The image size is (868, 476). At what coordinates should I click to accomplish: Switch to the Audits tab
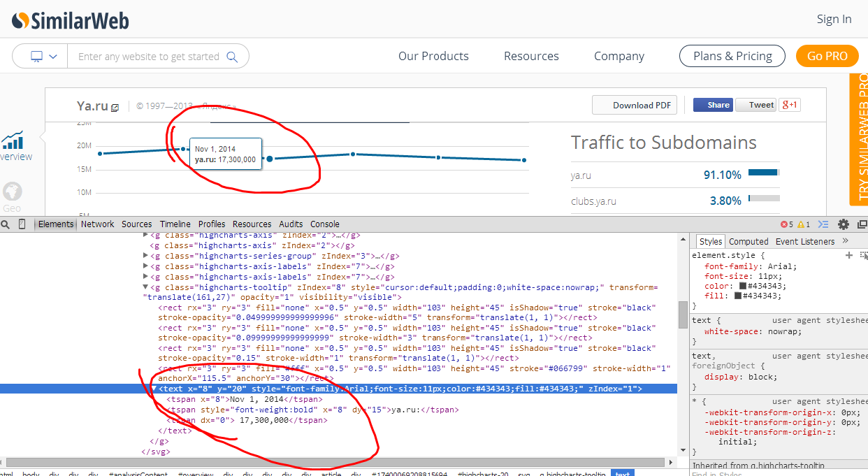[x=291, y=224]
